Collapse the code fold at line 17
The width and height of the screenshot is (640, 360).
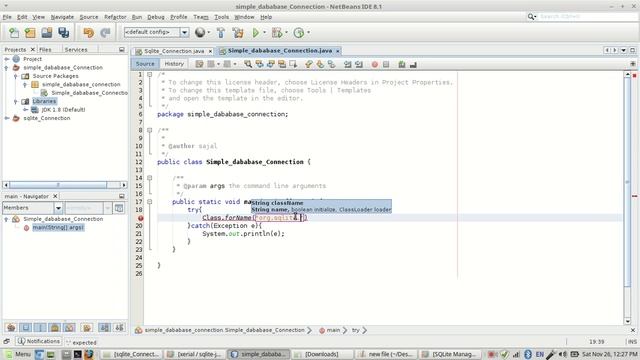coord(149,202)
